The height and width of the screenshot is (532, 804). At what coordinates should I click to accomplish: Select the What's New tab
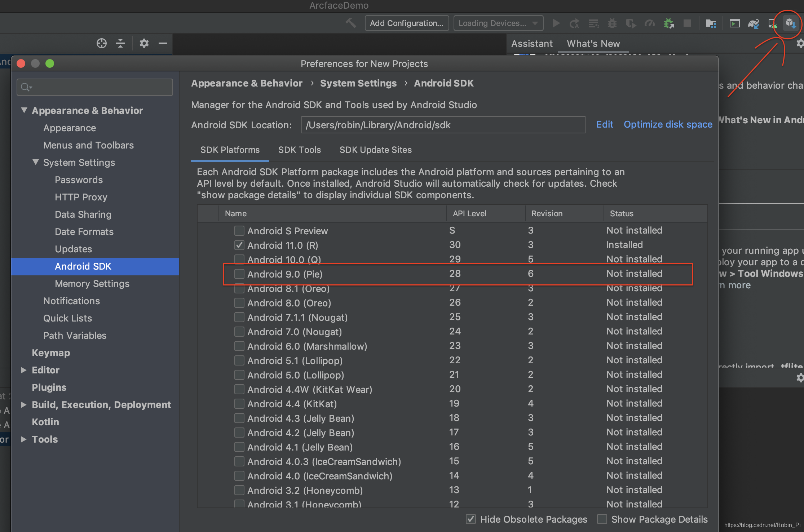pyautogui.click(x=593, y=44)
